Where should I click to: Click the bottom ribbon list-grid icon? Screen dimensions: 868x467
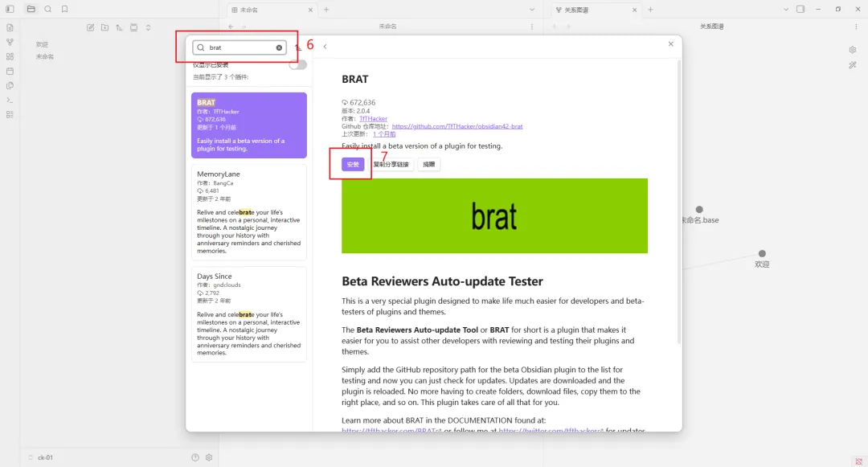pyautogui.click(x=10, y=114)
